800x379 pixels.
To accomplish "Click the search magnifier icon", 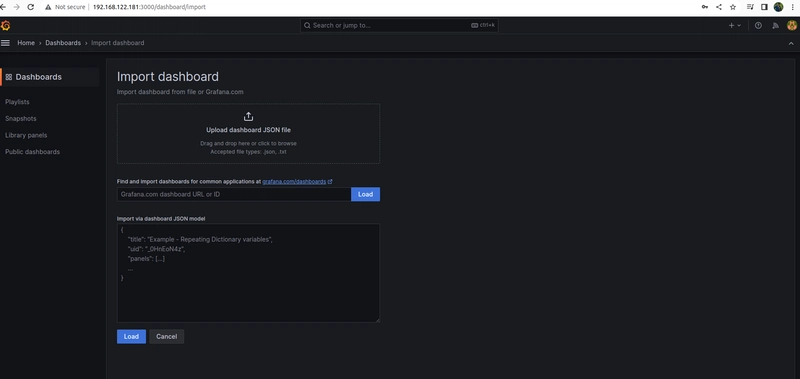I will coord(307,26).
